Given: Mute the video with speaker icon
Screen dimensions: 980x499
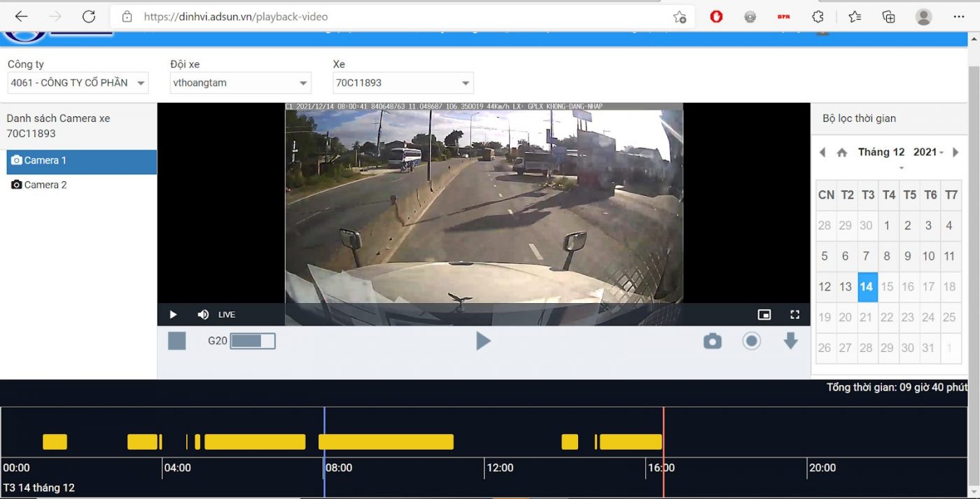Looking at the screenshot, I should coord(203,315).
